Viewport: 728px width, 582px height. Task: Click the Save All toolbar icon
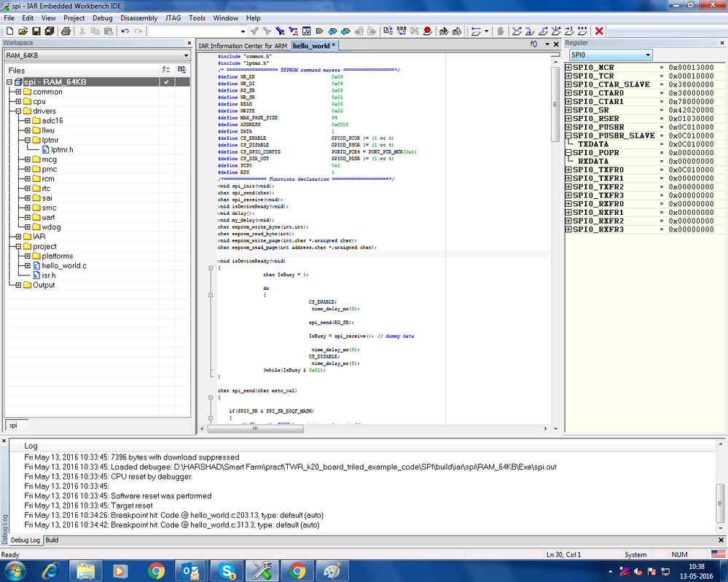[49, 31]
